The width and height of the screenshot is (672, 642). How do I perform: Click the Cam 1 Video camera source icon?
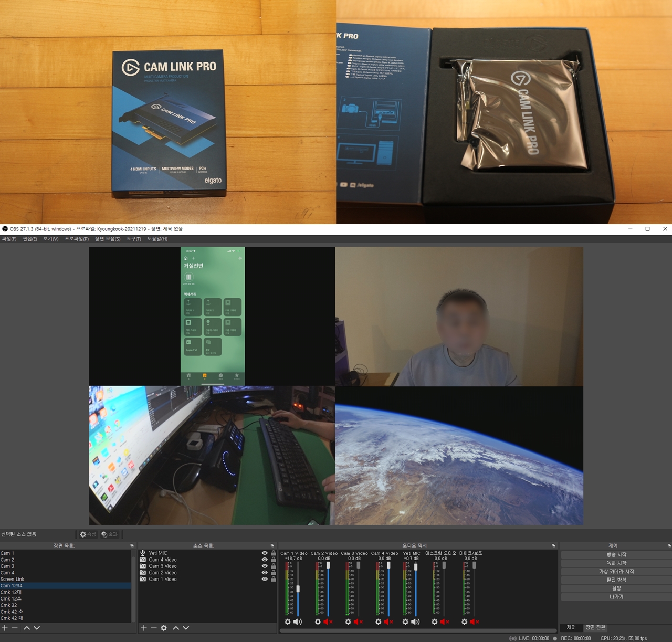[x=143, y=579]
